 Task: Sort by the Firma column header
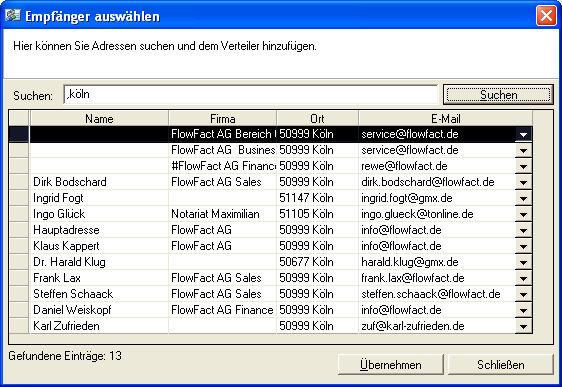(223, 118)
